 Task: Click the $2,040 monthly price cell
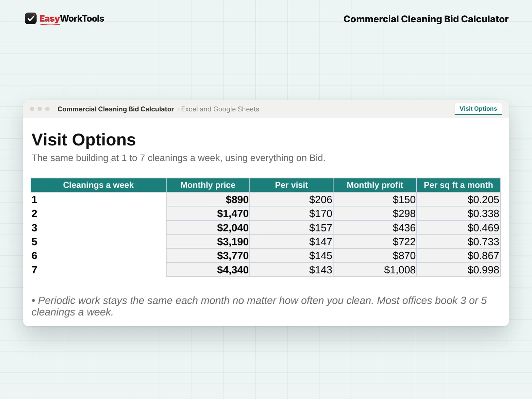point(208,228)
